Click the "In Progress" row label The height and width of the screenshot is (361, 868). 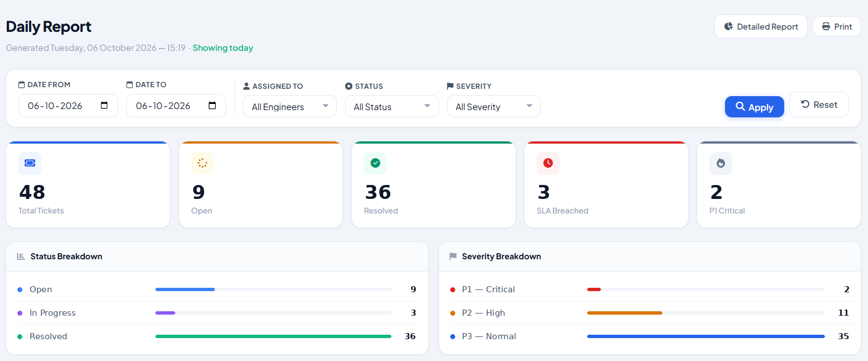(53, 313)
